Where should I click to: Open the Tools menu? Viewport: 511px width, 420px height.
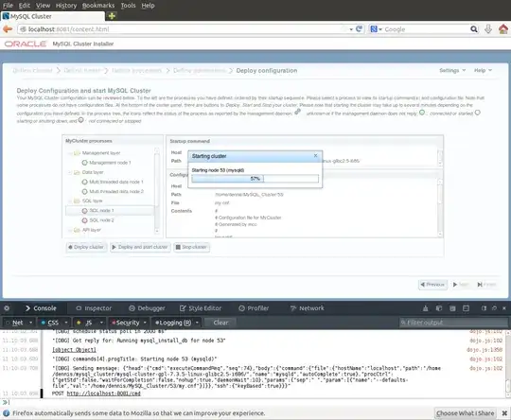click(128, 6)
